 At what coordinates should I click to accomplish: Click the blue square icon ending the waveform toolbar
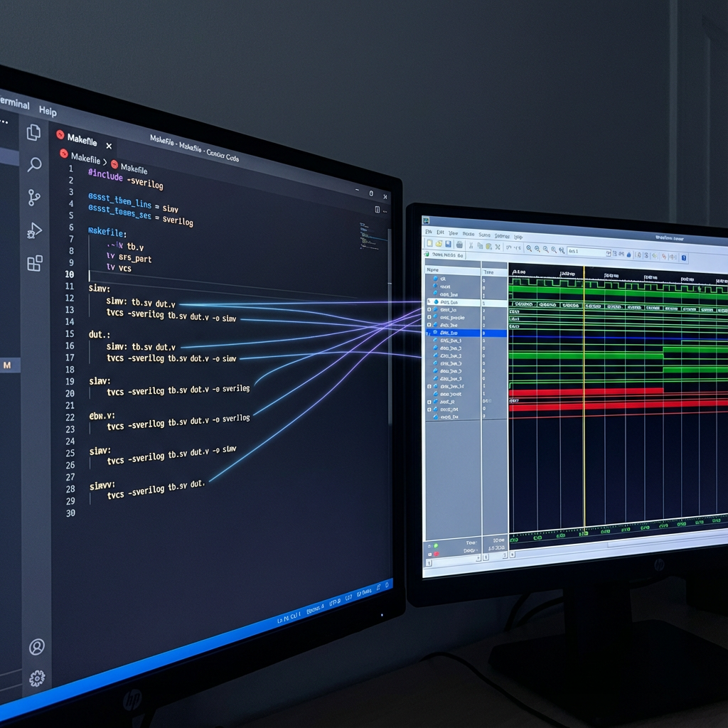[x=684, y=257]
